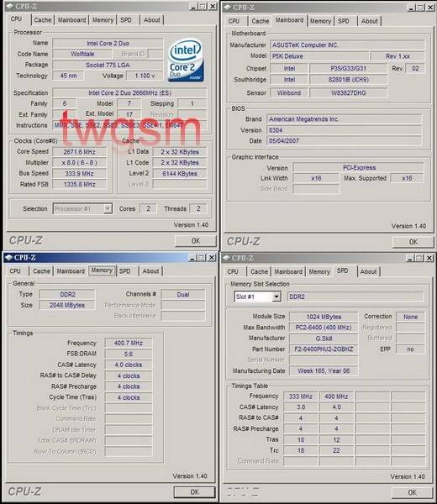
Task: Maximize the Mainboard CPU-Z window
Action: (x=420, y=8)
